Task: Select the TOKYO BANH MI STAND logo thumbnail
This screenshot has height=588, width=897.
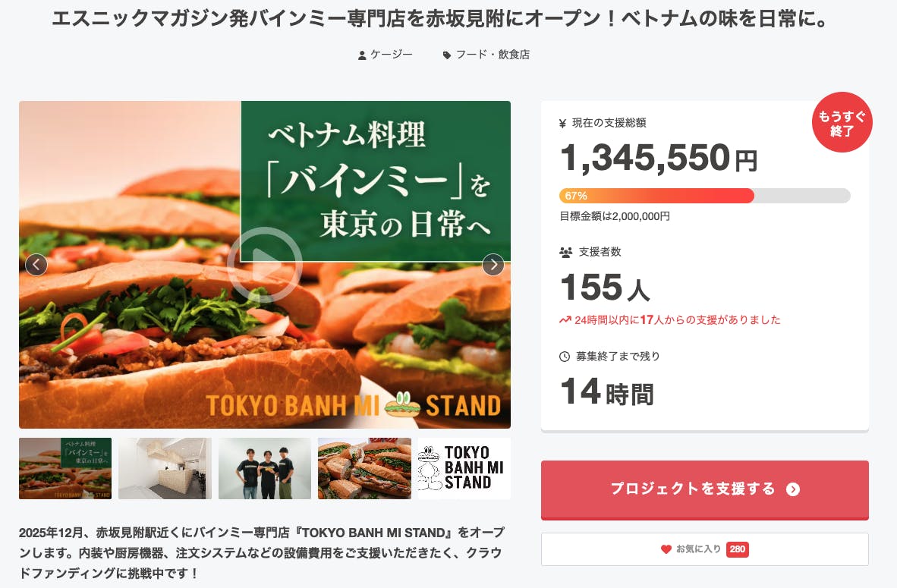Action: pyautogui.click(x=464, y=468)
